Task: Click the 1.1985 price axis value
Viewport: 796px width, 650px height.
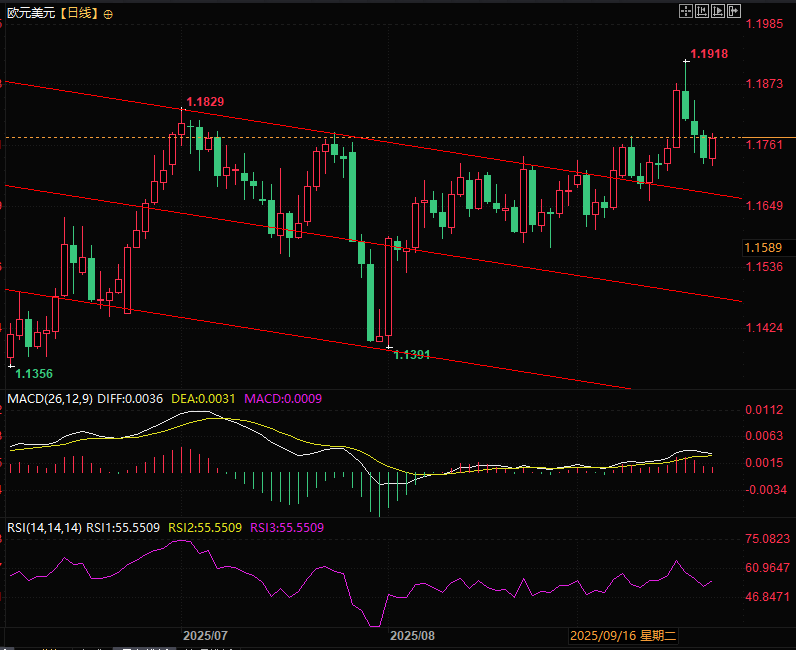Action: 764,23
